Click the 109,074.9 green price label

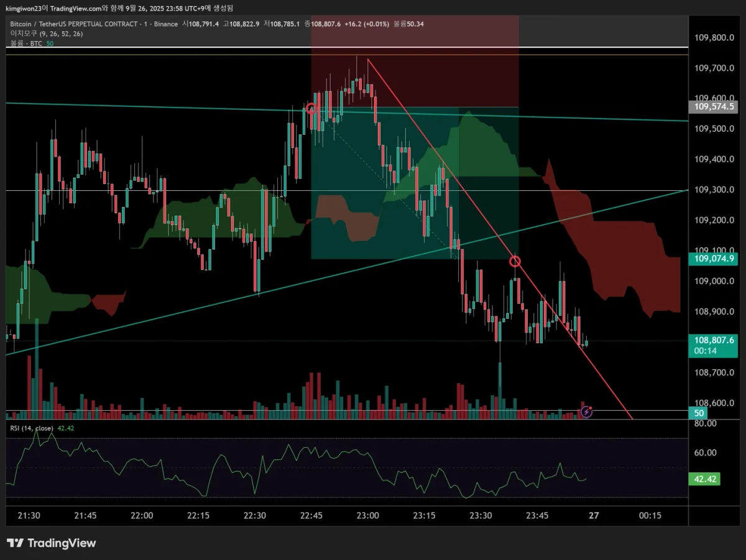pyautogui.click(x=714, y=259)
